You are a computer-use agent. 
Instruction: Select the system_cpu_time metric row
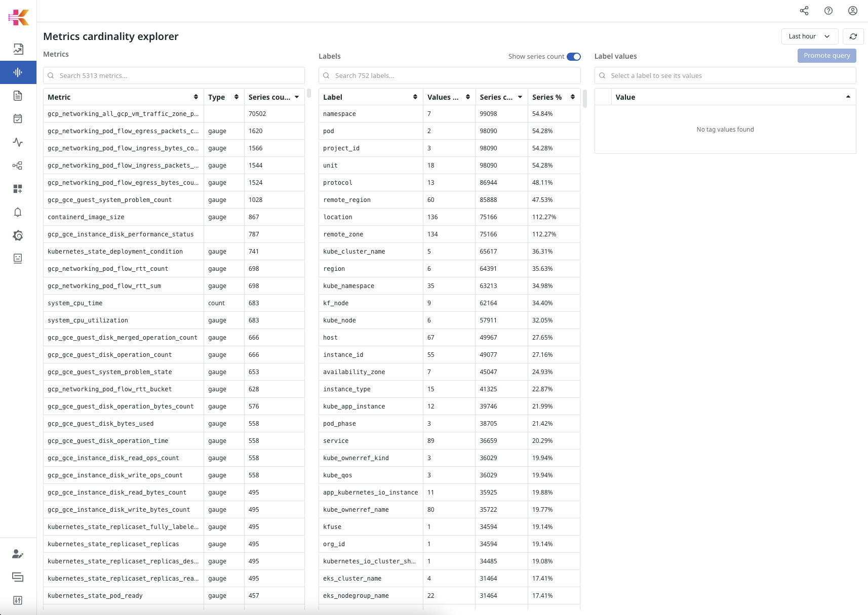coord(124,303)
